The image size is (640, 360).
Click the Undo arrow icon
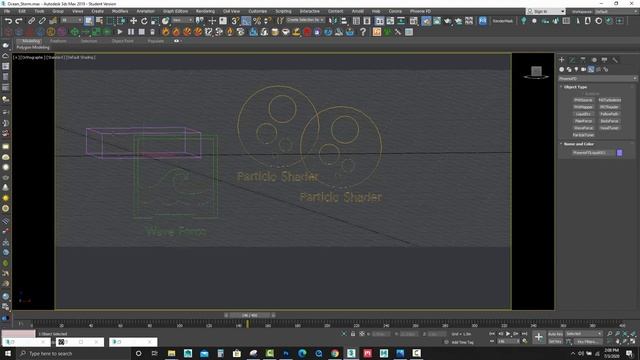(x=8, y=21)
